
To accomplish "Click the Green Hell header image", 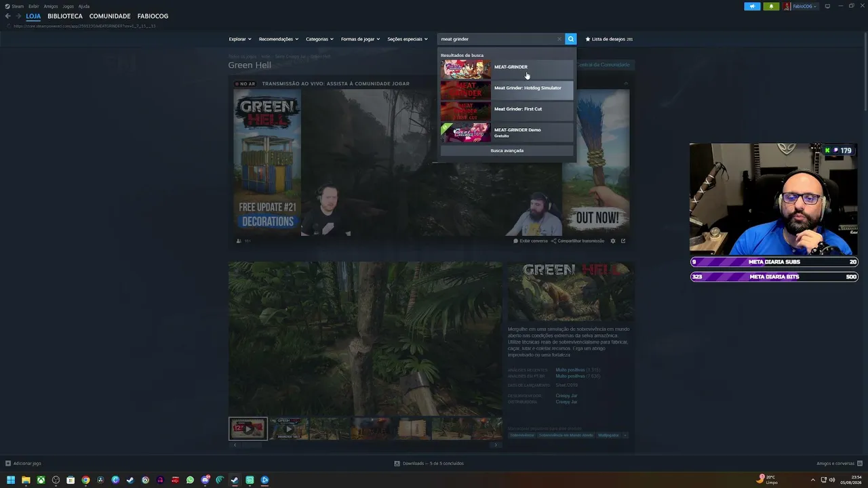I will (x=571, y=292).
